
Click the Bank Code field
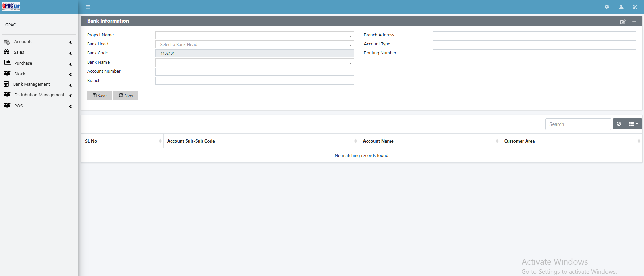[254, 53]
